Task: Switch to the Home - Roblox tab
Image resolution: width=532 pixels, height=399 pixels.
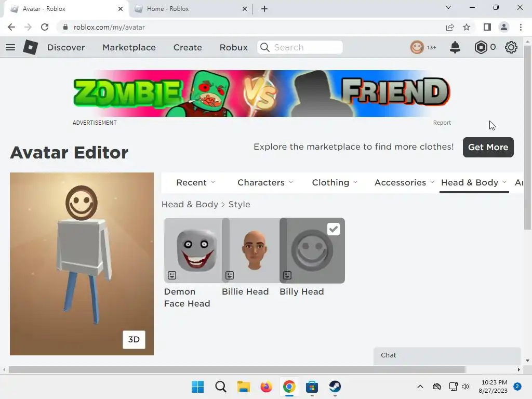Action: (190, 9)
